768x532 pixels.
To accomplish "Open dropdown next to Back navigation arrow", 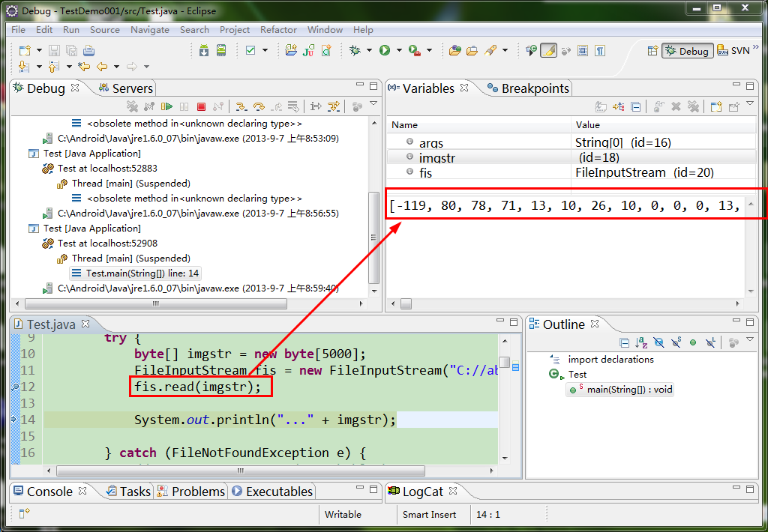I will click(x=116, y=67).
